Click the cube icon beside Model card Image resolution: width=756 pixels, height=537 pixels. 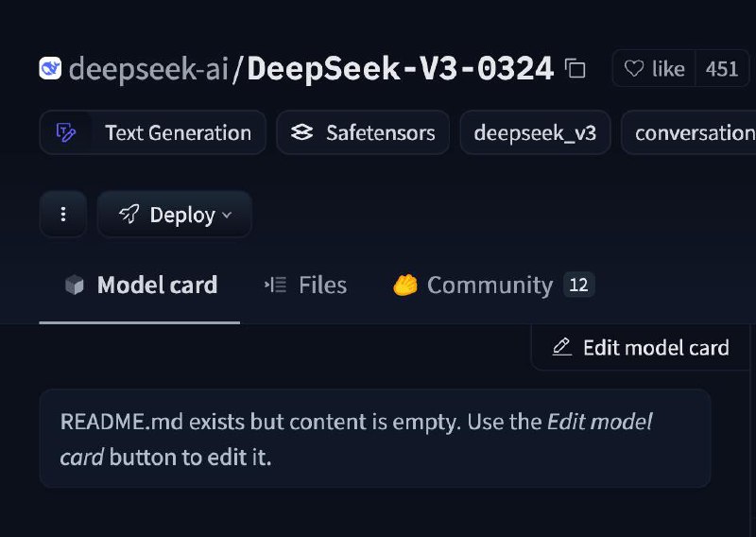click(x=75, y=285)
